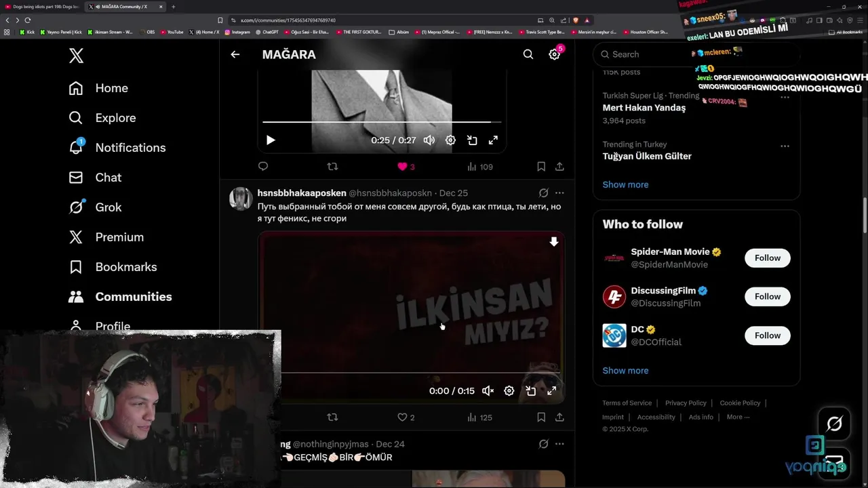Search within MAĞARA community
The height and width of the screenshot is (488, 868).
click(x=528, y=54)
